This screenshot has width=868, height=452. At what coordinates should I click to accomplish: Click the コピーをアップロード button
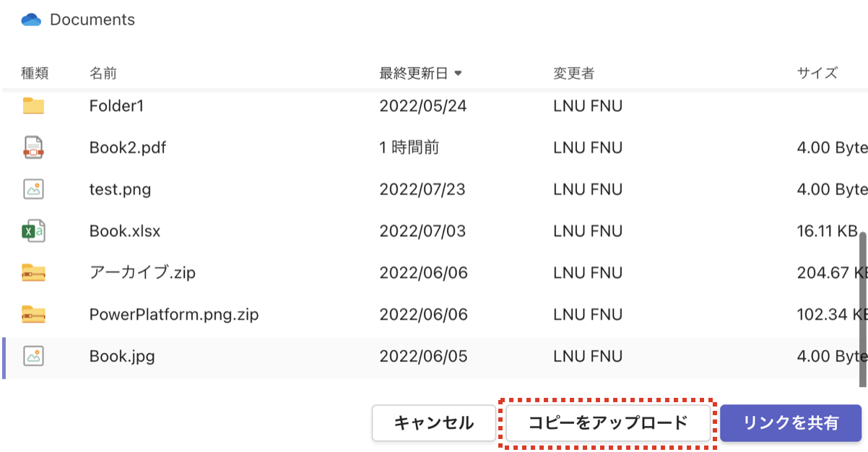tap(608, 422)
